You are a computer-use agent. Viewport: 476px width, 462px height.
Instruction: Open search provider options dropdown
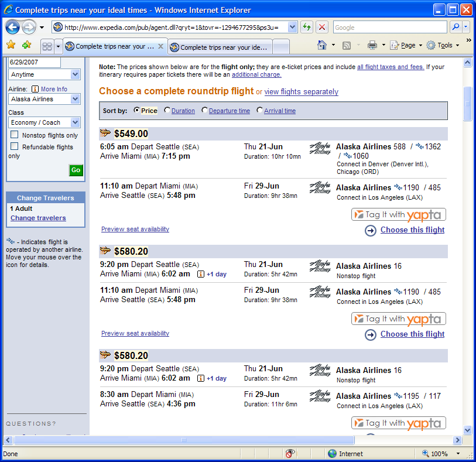pos(466,27)
